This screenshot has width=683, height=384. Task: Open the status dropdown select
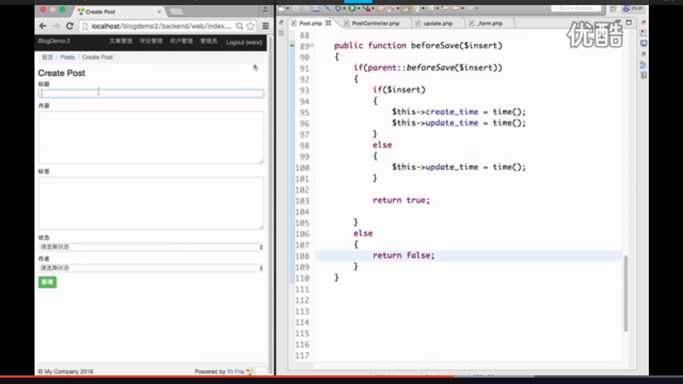[x=151, y=247]
